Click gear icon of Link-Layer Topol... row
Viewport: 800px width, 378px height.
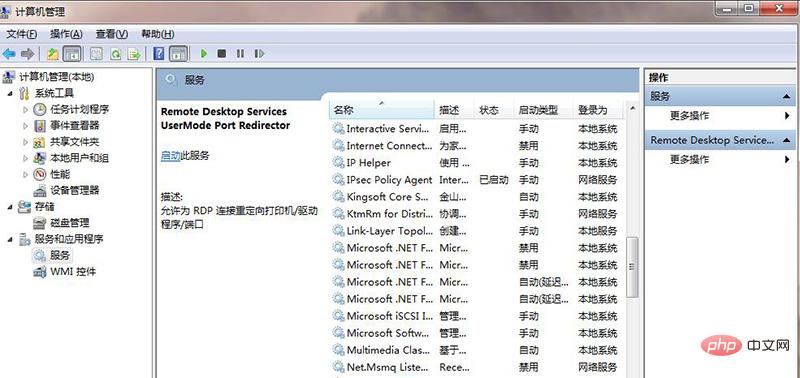tap(338, 231)
